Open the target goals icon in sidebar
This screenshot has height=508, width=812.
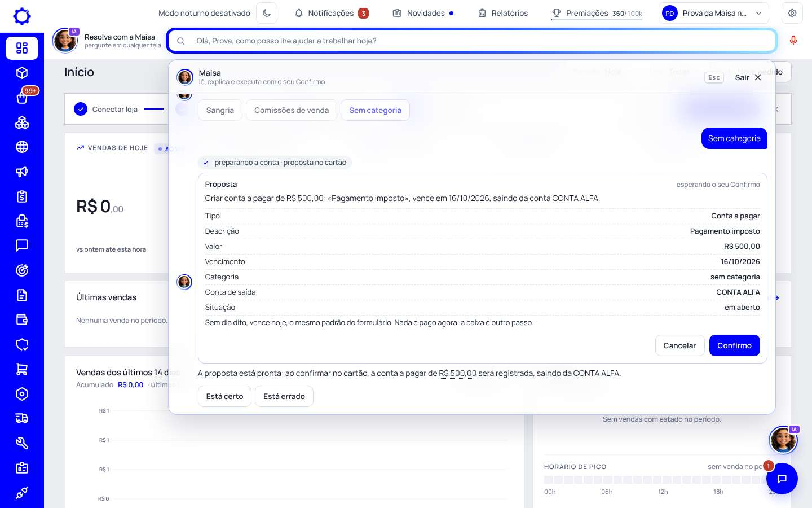pyautogui.click(x=22, y=270)
